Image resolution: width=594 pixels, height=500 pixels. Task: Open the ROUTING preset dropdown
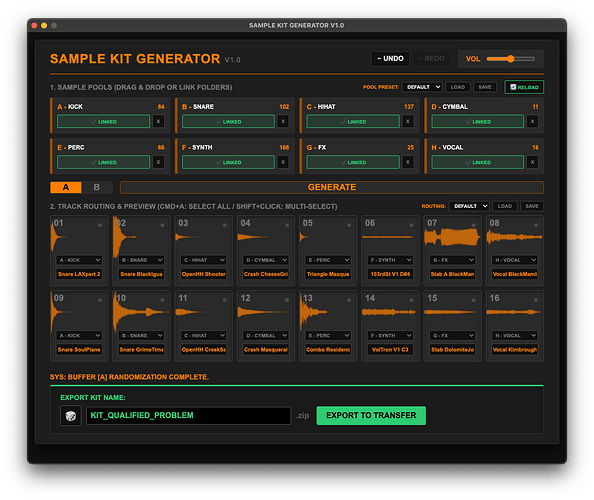tap(469, 206)
